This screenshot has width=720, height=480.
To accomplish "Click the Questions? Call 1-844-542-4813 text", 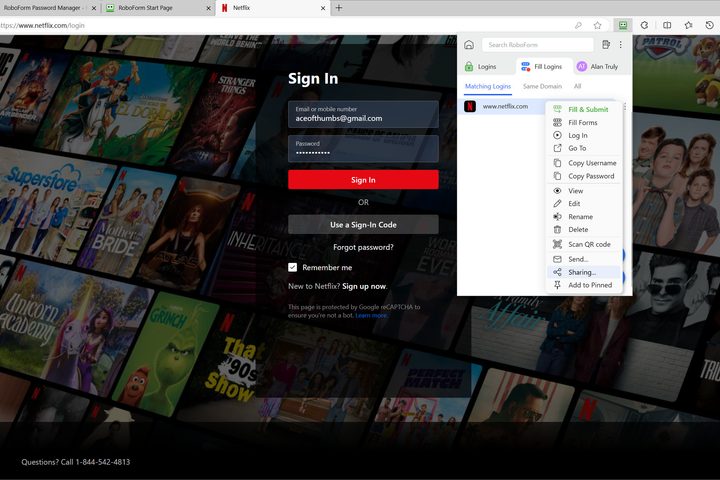I will click(x=76, y=462).
